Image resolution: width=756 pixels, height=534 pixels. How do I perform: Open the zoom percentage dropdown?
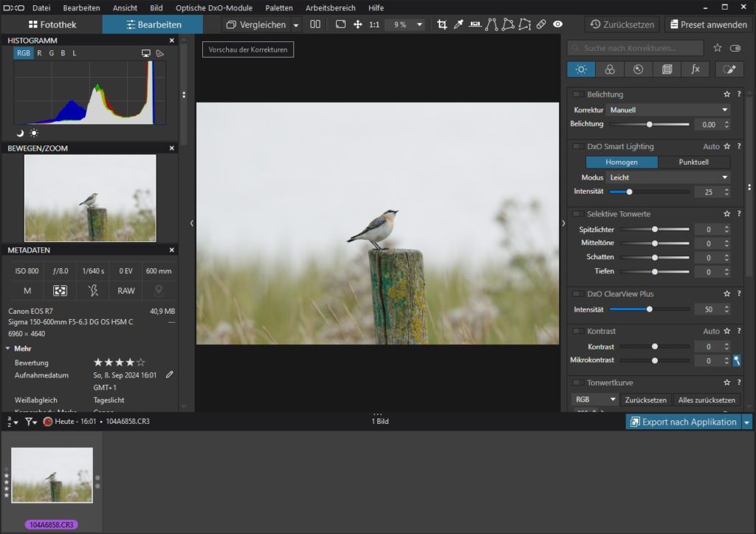tap(419, 24)
